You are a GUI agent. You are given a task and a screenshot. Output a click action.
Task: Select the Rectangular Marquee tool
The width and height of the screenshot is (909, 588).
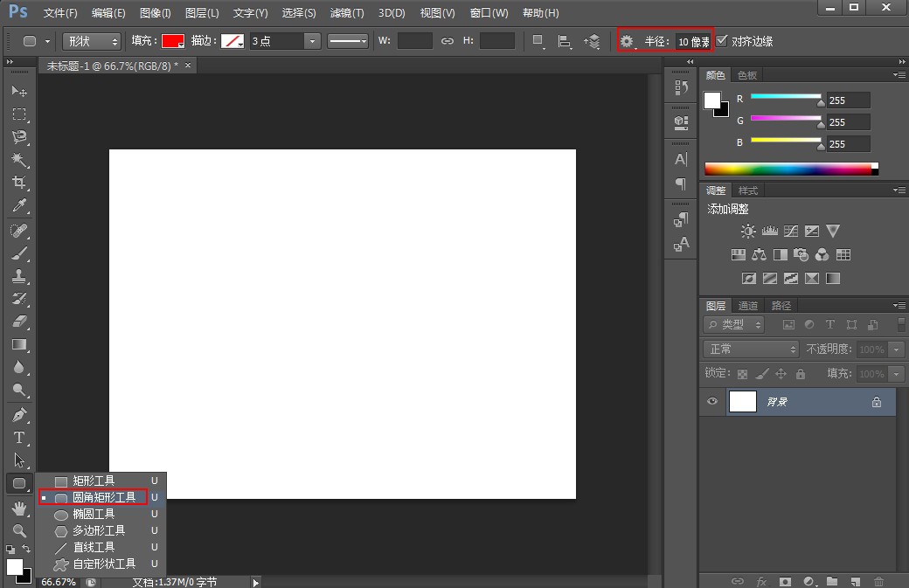(18, 114)
